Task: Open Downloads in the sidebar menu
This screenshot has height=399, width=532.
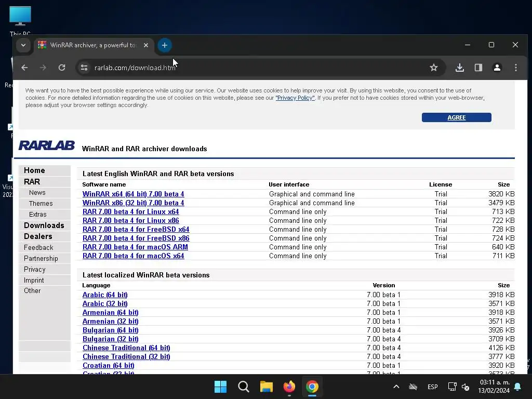Action: coord(44,225)
